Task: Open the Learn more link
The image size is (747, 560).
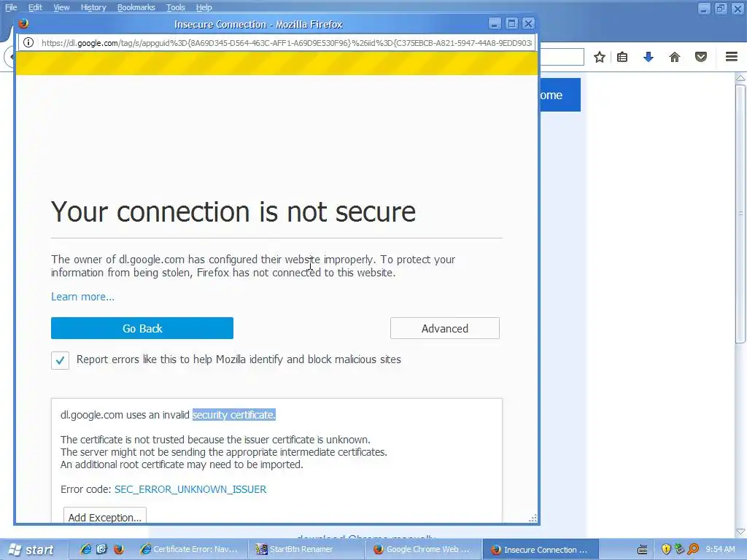Action: 82,297
